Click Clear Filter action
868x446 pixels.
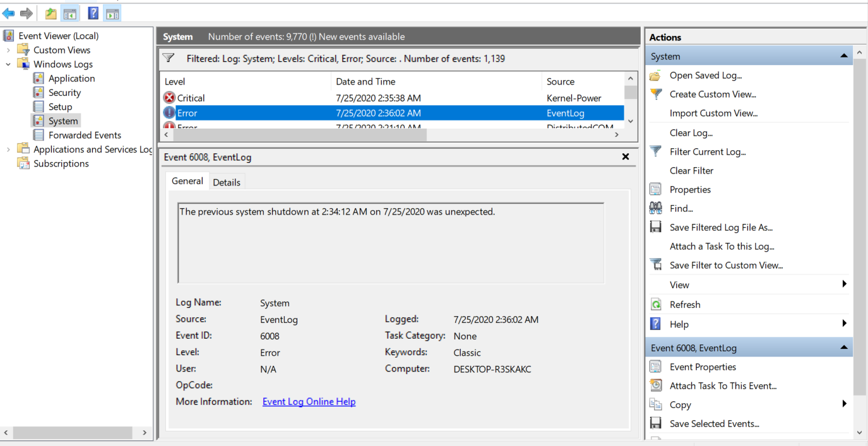[x=691, y=170]
